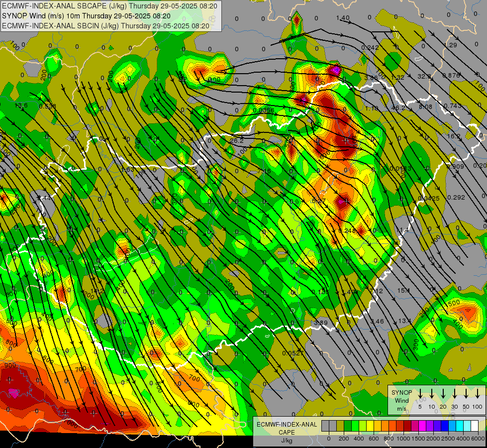The image size is (487, 448).
Task: Click the 50 m/s wind arrow in legend
Action: point(466,394)
